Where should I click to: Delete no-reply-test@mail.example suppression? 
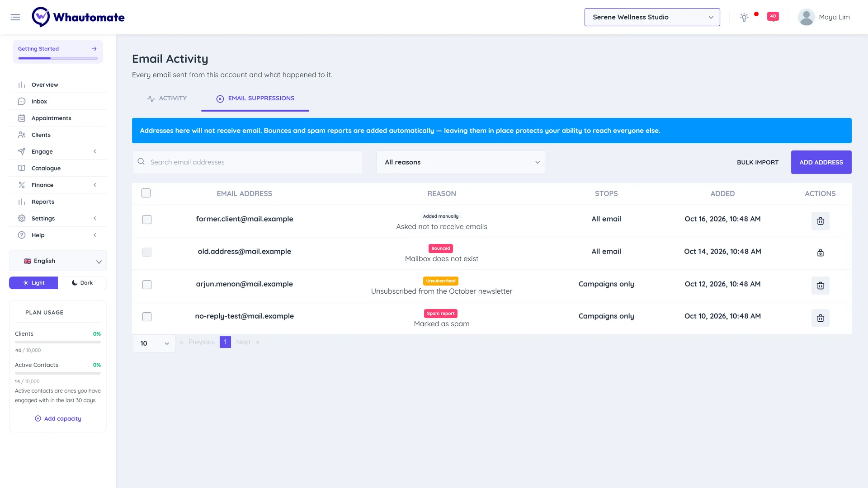[x=820, y=318]
